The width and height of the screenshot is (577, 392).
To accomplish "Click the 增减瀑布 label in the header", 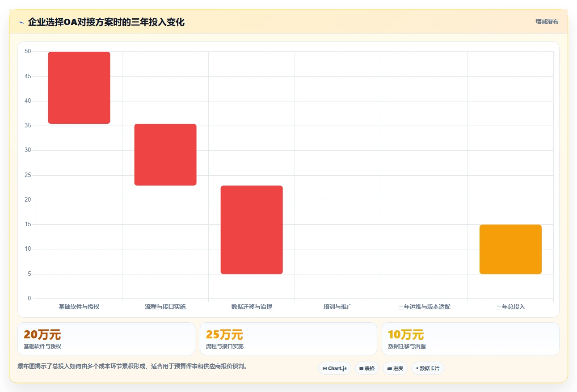I will click(x=547, y=21).
